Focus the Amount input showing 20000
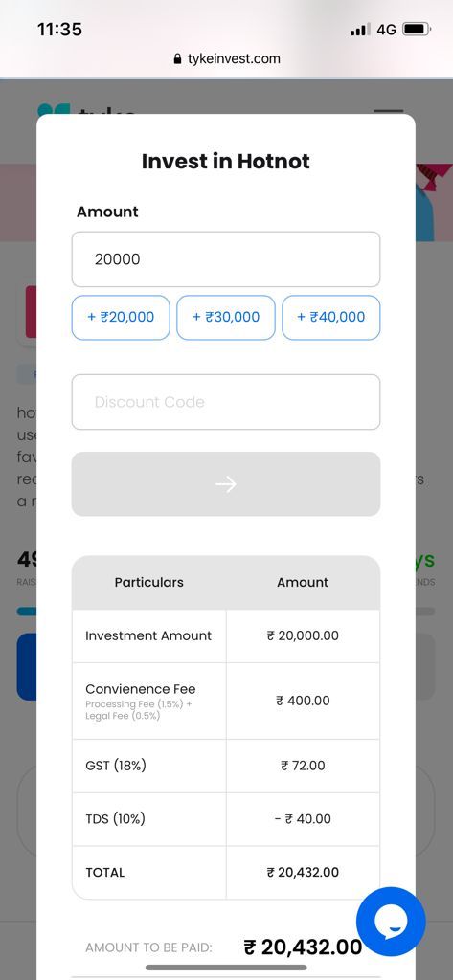The width and height of the screenshot is (453, 980). [x=226, y=259]
